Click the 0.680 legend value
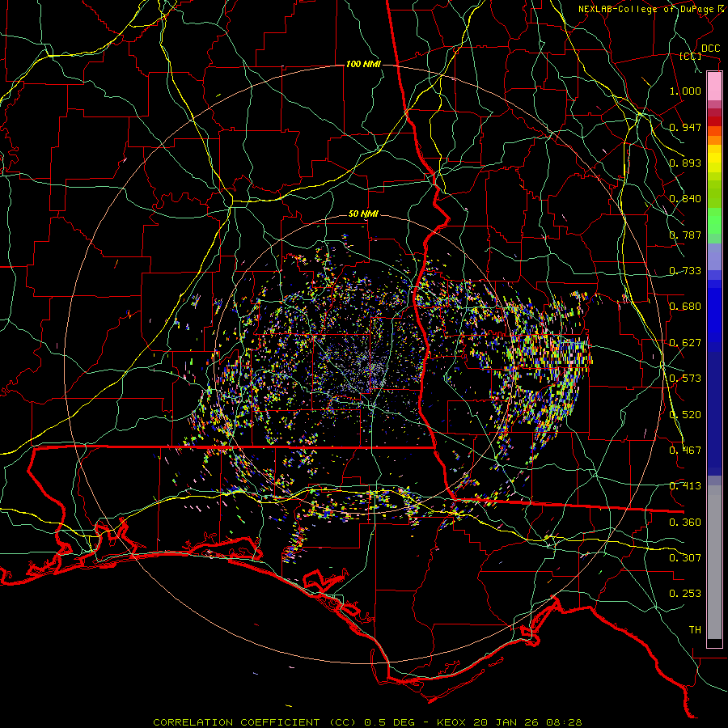The height and width of the screenshot is (728, 728). click(685, 307)
